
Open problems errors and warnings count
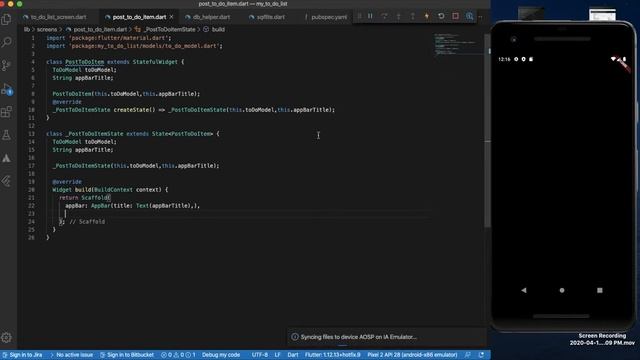pos(178,355)
